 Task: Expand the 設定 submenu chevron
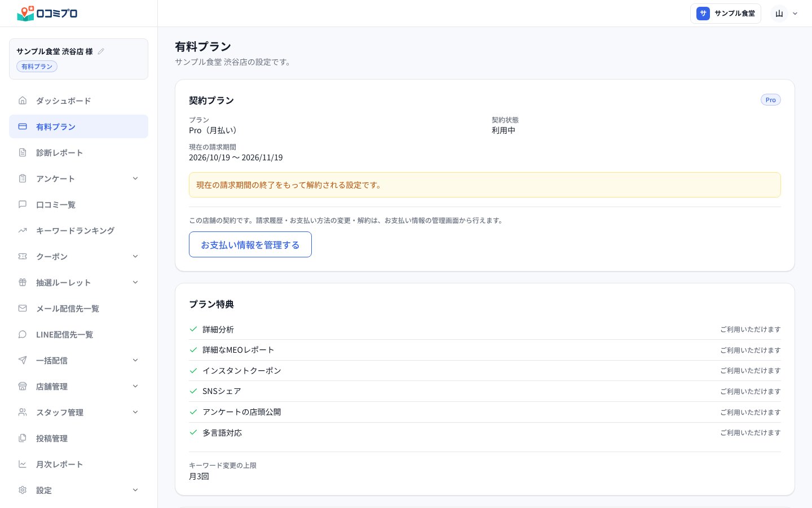[x=135, y=490]
